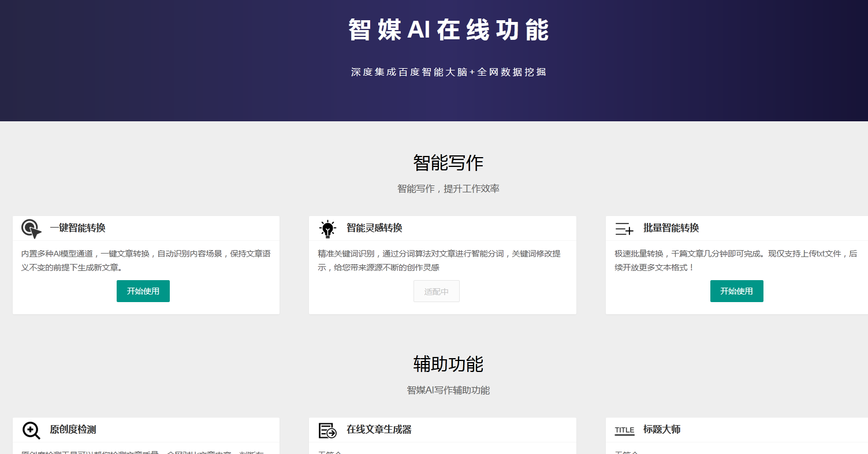
Task: Open the 标题大师 card title
Action: click(x=662, y=429)
